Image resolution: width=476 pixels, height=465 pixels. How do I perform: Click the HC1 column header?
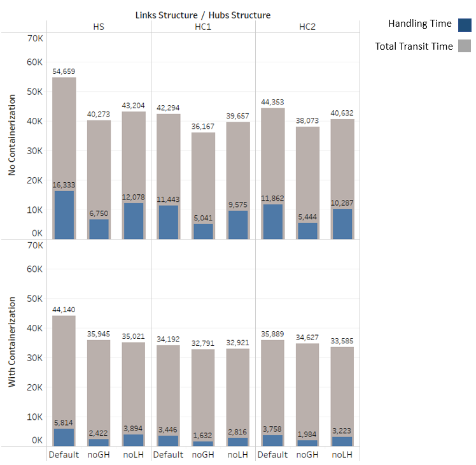click(203, 27)
